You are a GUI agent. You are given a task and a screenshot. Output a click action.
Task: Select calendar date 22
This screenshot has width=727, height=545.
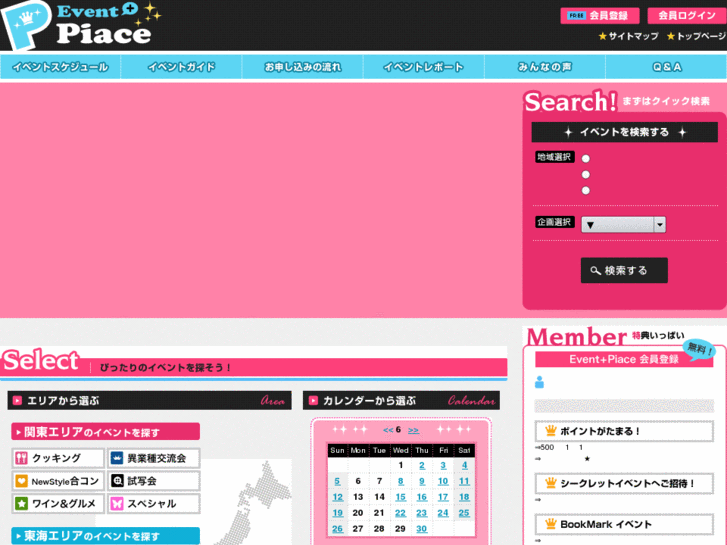(401, 513)
